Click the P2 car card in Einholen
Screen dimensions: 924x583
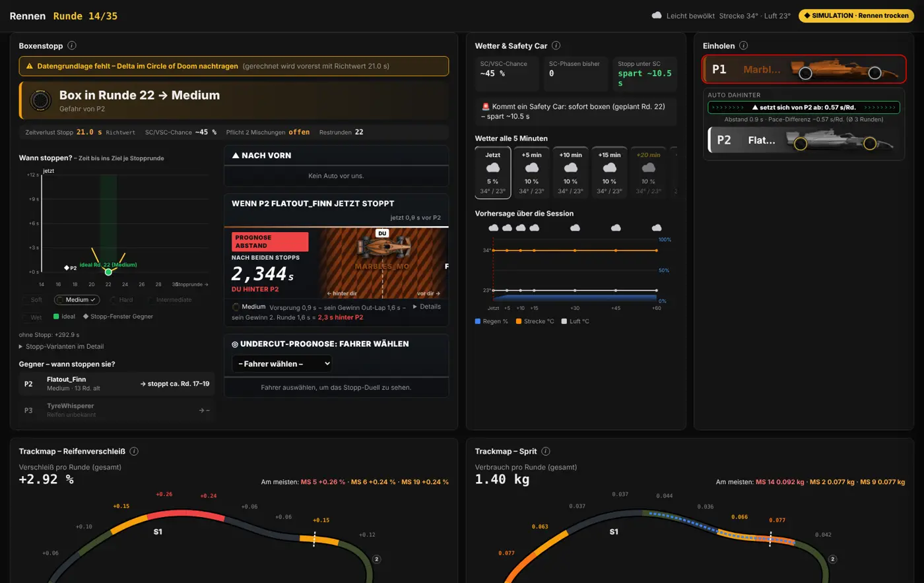803,140
